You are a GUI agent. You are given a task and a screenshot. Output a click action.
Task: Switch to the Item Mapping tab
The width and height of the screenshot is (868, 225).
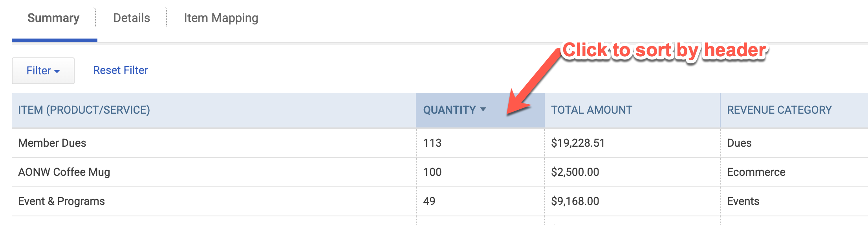[x=221, y=18]
